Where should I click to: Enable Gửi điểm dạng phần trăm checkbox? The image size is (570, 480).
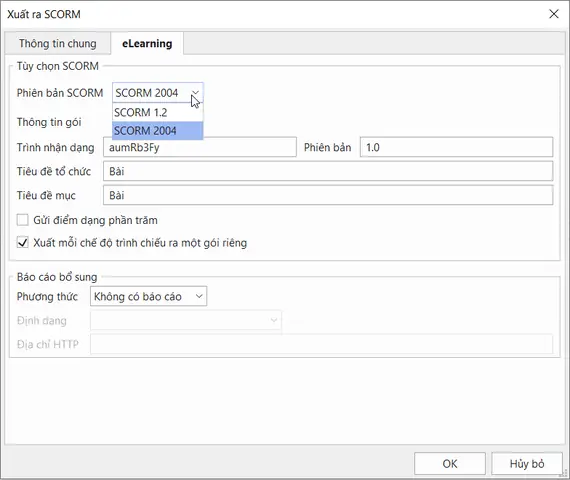click(x=23, y=220)
